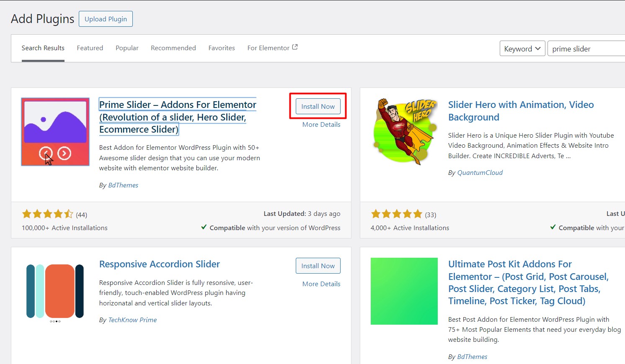Open the Ultimate Post Kit green thumbnail
The height and width of the screenshot is (364, 625).
pyautogui.click(x=404, y=291)
